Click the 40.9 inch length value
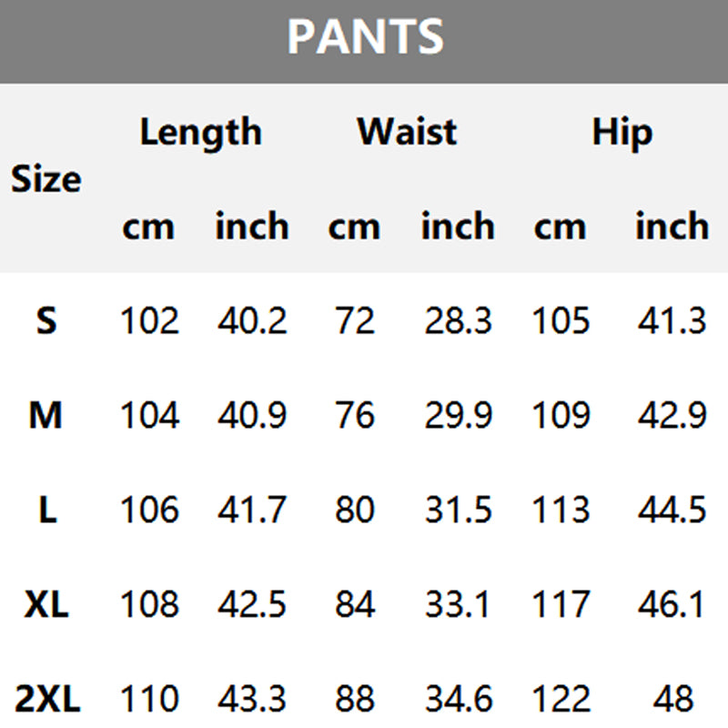728x728 pixels. [251, 417]
